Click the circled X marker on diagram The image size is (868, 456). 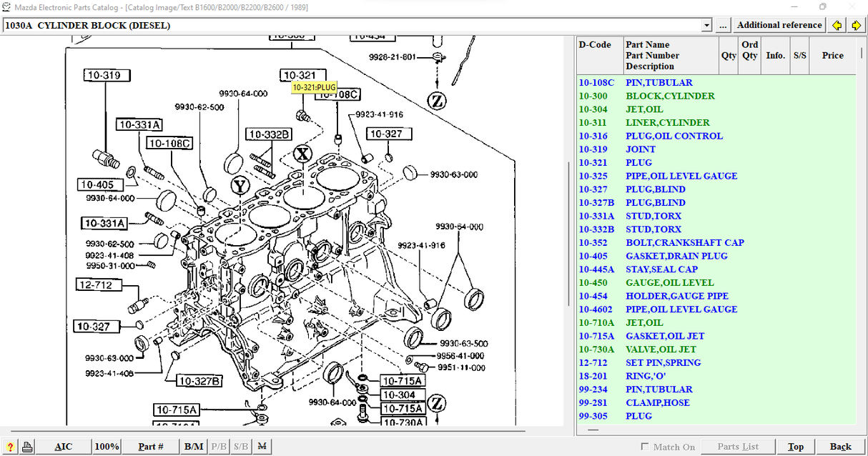[x=303, y=154]
